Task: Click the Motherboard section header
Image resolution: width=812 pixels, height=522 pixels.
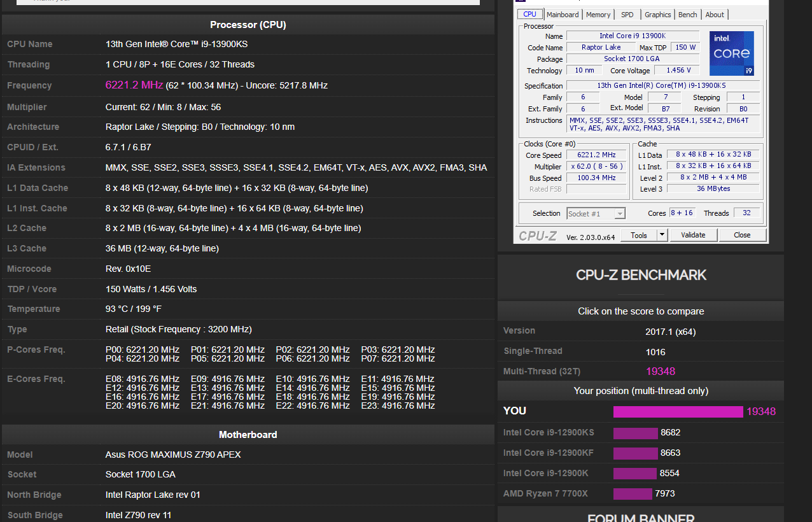Action: tap(248, 435)
